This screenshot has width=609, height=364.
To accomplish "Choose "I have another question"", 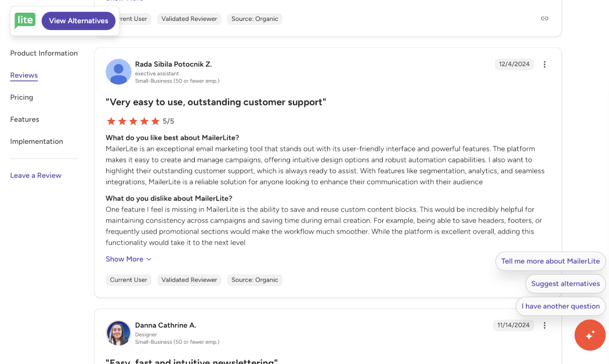I will (x=560, y=306).
